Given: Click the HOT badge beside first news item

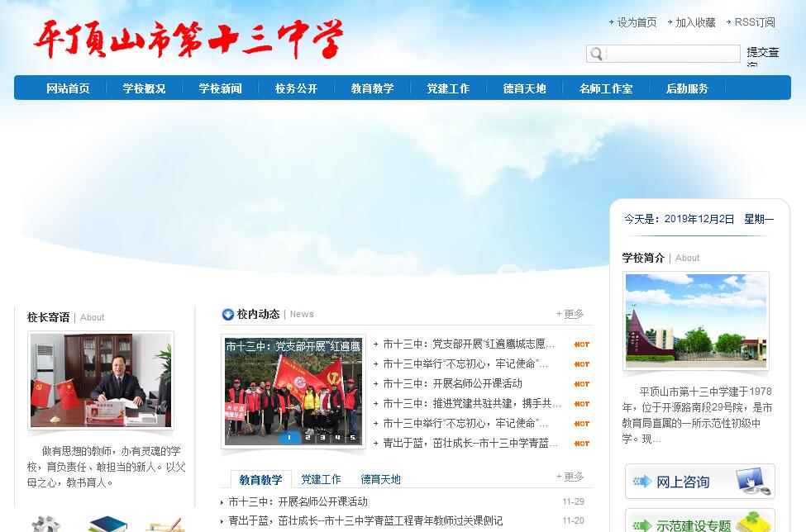Looking at the screenshot, I should [x=582, y=344].
